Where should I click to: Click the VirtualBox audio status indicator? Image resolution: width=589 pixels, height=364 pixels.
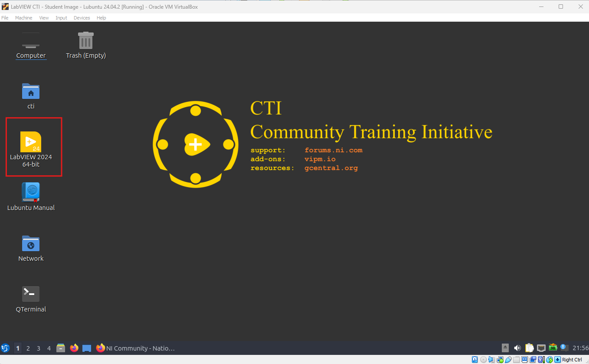tap(491, 360)
